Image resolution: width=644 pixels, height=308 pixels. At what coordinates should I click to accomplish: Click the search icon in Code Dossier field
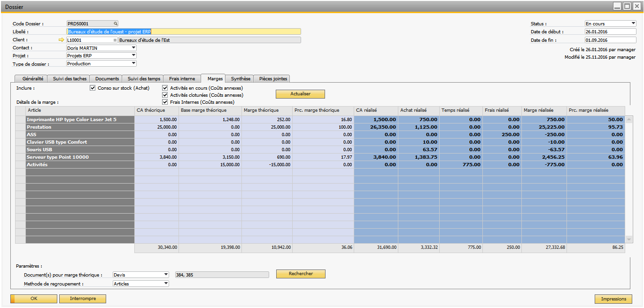pyautogui.click(x=116, y=23)
